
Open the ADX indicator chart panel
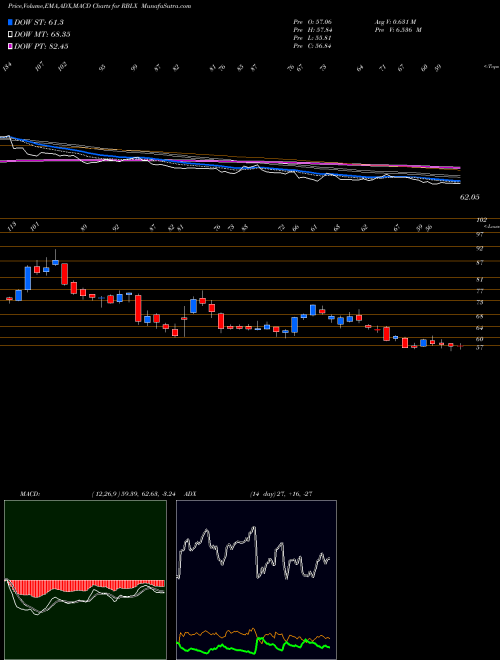point(256,580)
